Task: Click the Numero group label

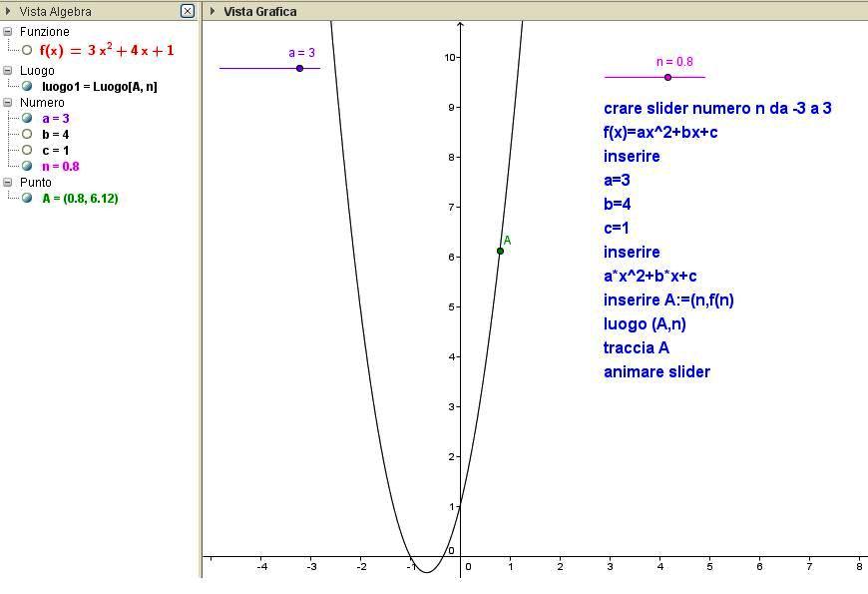Action: click(42, 103)
